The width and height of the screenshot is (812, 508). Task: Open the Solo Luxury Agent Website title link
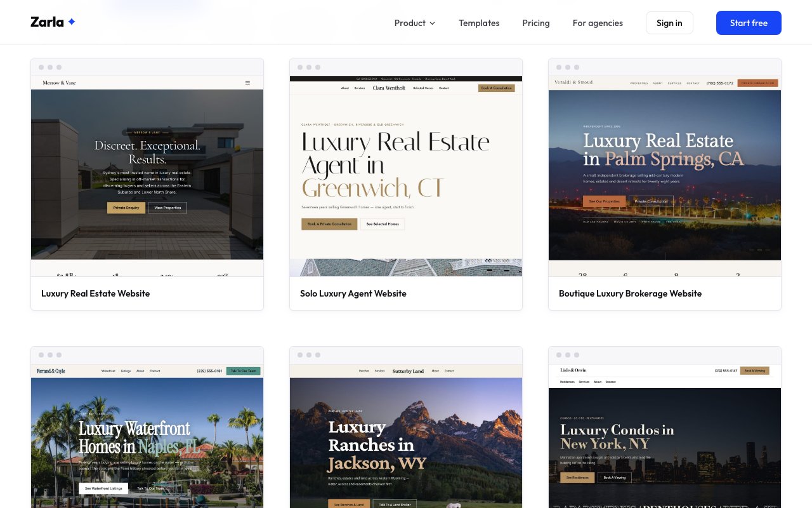pyautogui.click(x=353, y=293)
